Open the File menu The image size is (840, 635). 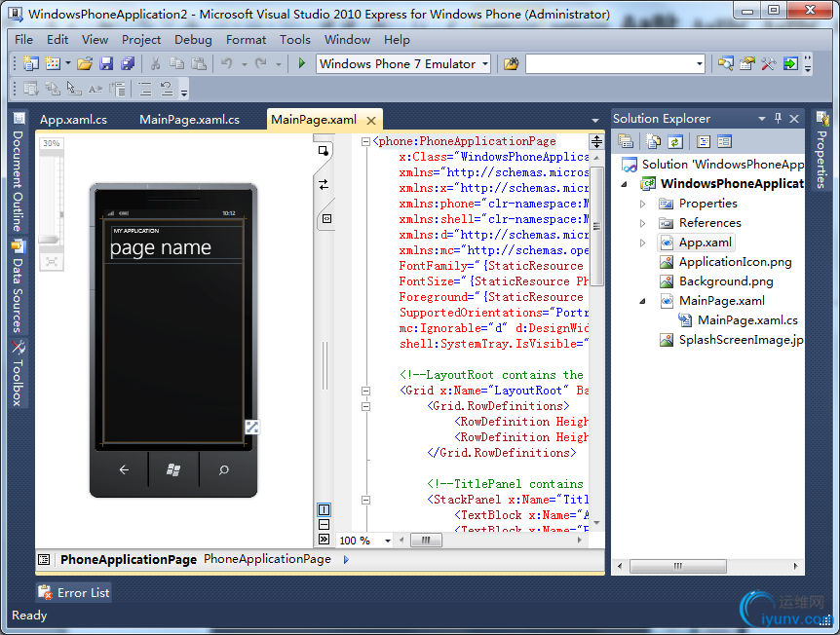(23, 40)
